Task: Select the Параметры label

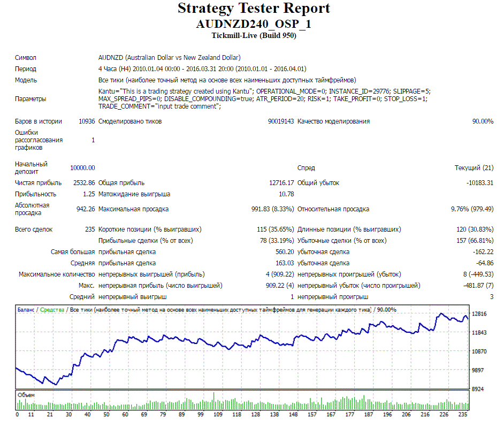Action: point(30,98)
